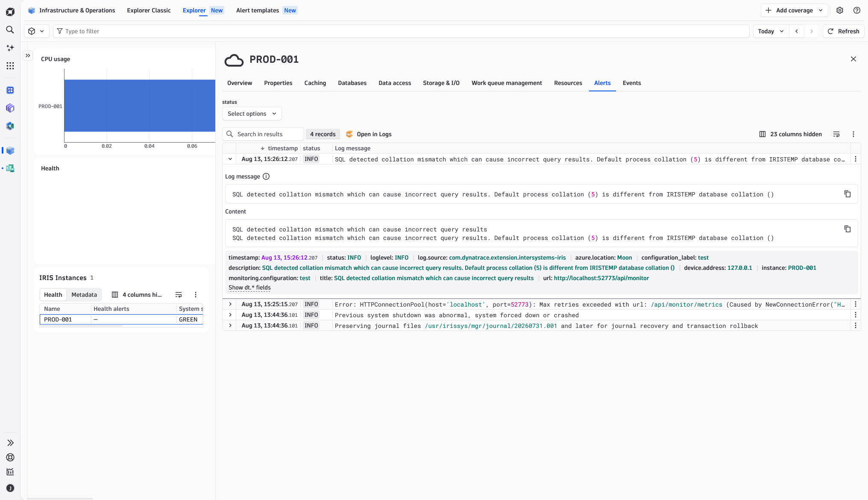Open the support lifebuoy icon in sidebar
The width and height of the screenshot is (868, 500).
coord(10,457)
